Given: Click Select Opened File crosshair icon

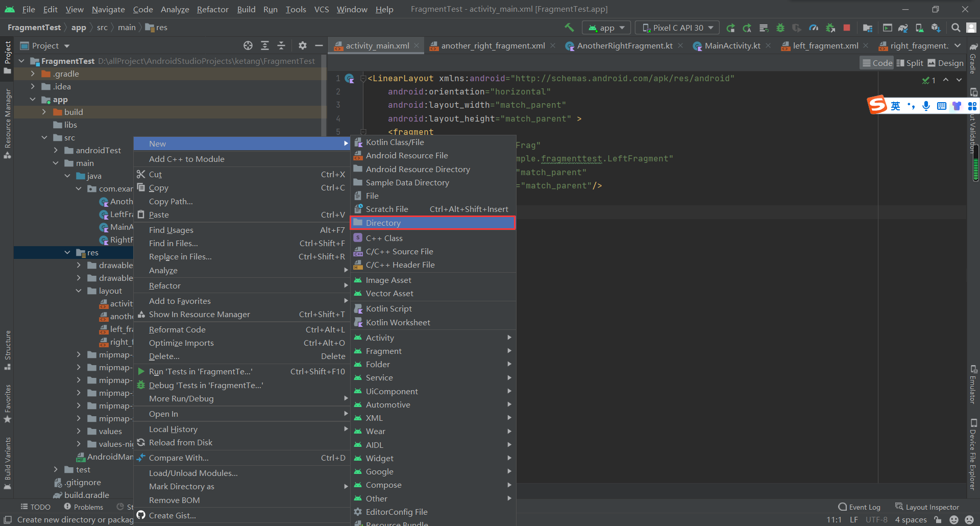Looking at the screenshot, I should point(248,45).
